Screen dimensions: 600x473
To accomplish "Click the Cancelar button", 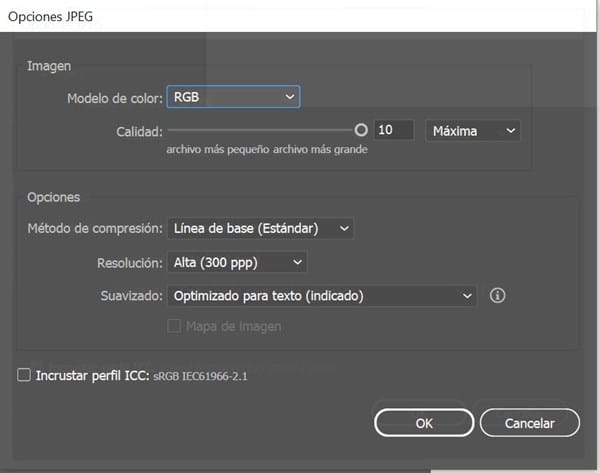I will coord(529,423).
